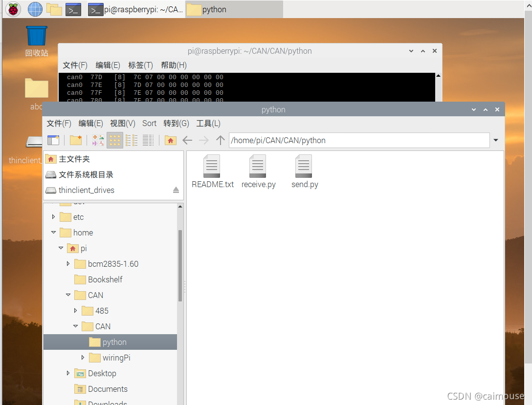Open the terminal's 编辑(E) menu
Image resolution: width=532 pixels, height=405 pixels.
point(108,65)
